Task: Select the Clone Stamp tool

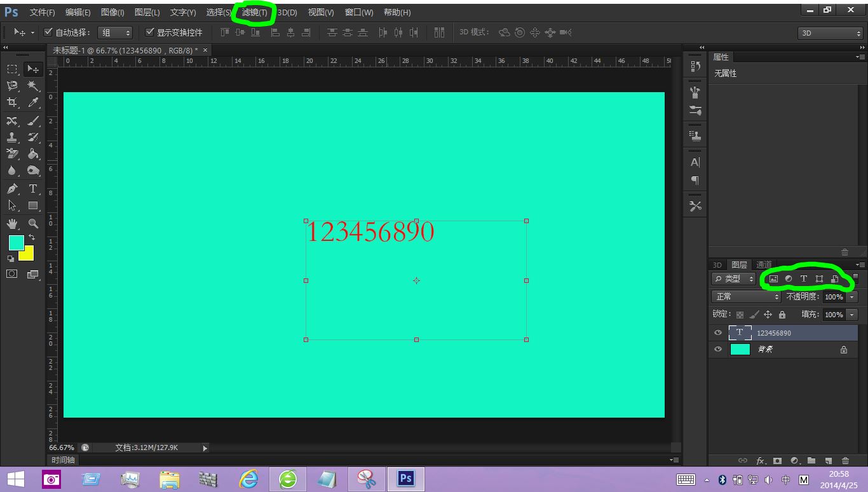Action: (x=12, y=137)
